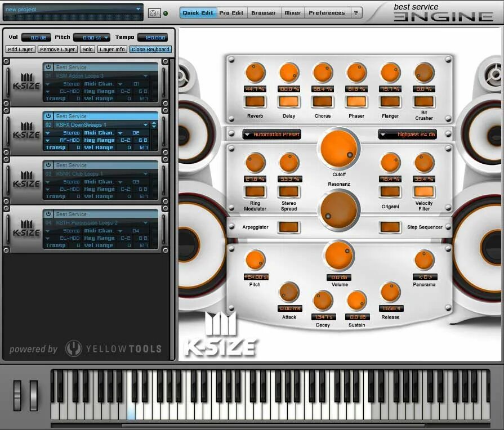Click the Delay amount knob

pos(289,73)
